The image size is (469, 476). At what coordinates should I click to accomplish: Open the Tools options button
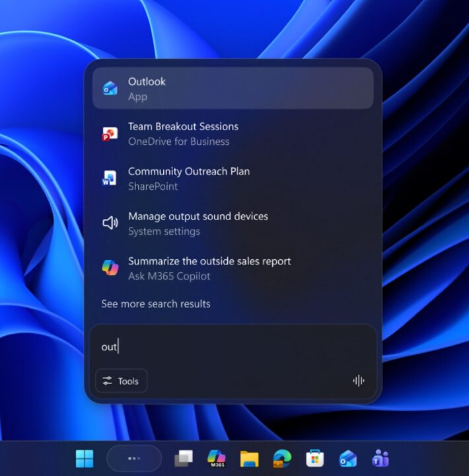(x=121, y=381)
